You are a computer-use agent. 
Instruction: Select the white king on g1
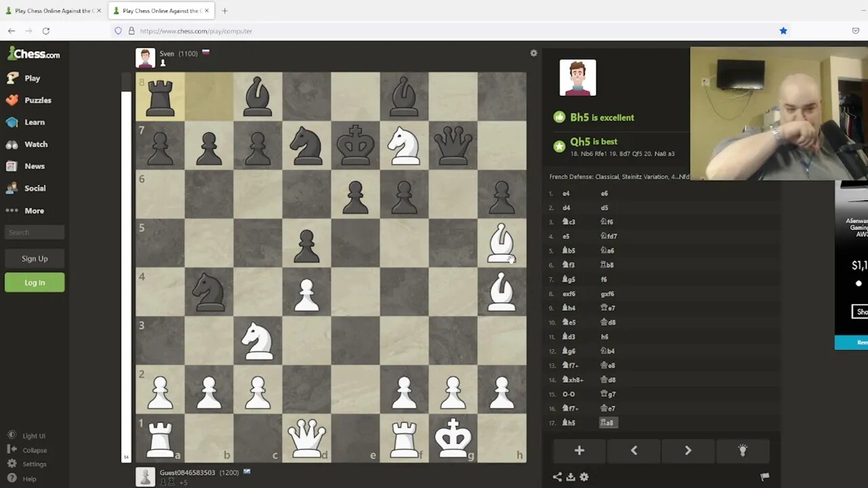point(453,438)
